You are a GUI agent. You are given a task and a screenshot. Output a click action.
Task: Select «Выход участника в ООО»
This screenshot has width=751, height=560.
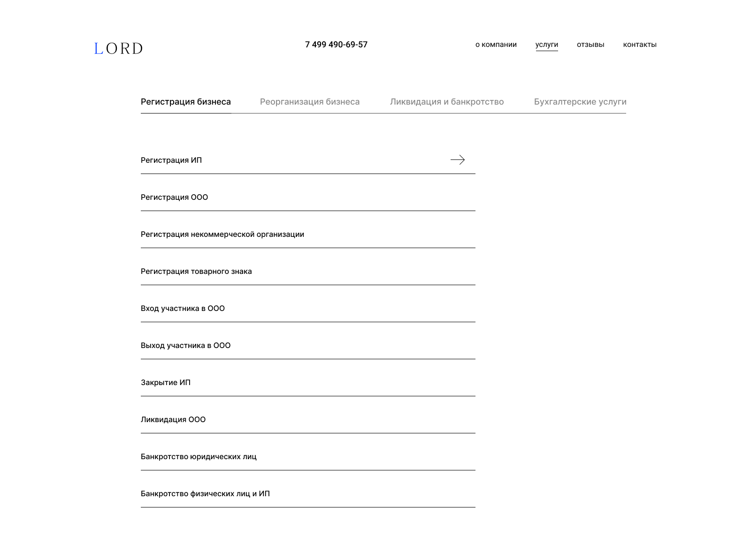[308, 345]
